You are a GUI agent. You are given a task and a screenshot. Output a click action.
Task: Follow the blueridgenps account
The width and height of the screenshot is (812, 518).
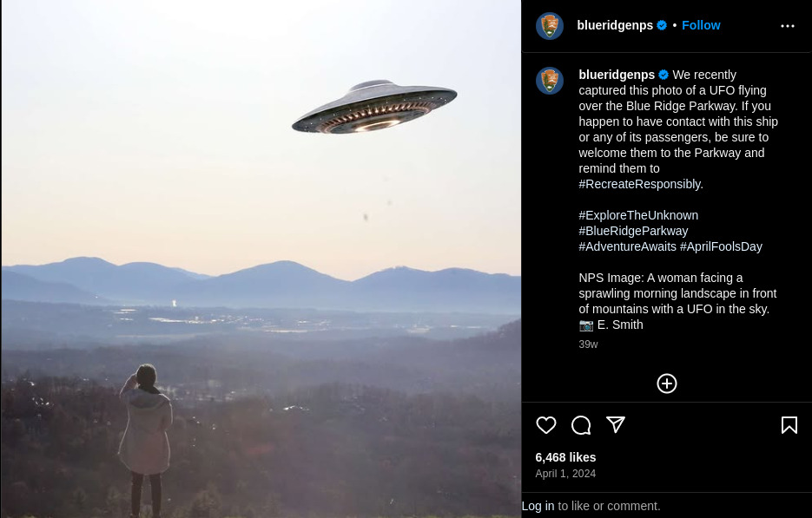(701, 25)
